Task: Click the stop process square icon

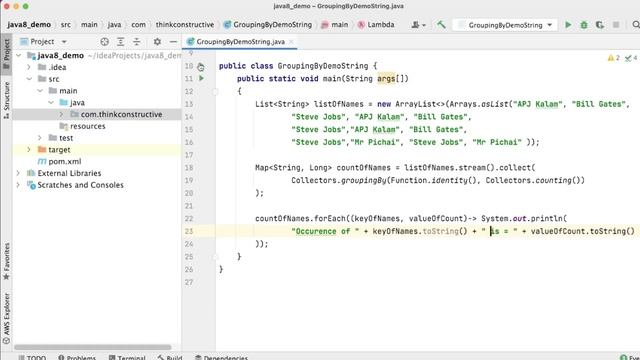Action: tap(616, 25)
